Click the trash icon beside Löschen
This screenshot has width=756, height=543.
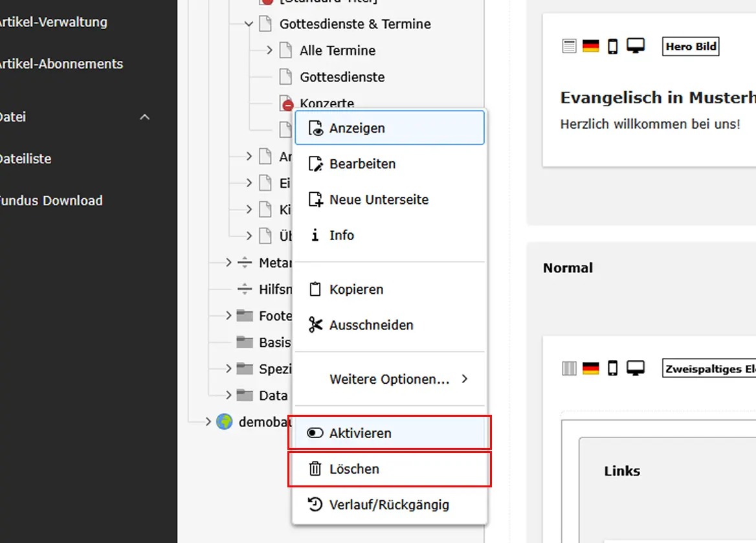[315, 469]
